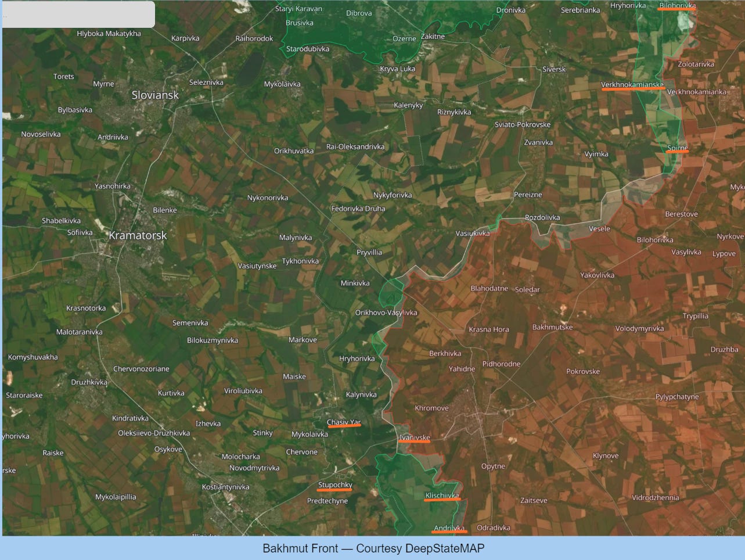This screenshot has width=745, height=560.
Task: Click the Siversk label
Action: tap(554, 69)
